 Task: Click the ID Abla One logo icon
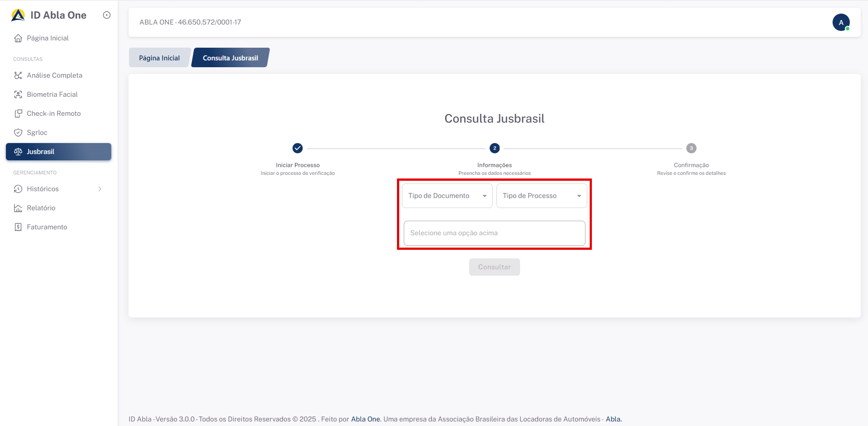18,15
